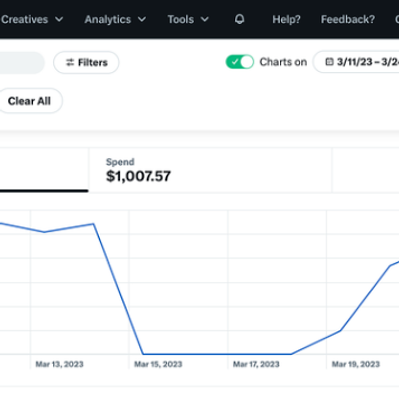Viewport: 399px width, 399px height.
Task: Click the sliders icon in Filters button
Action: (70, 62)
